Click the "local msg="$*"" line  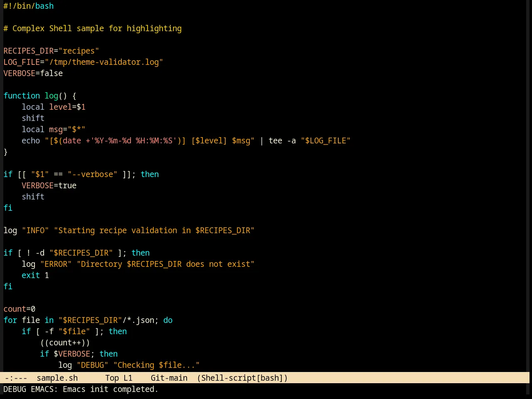54,129
